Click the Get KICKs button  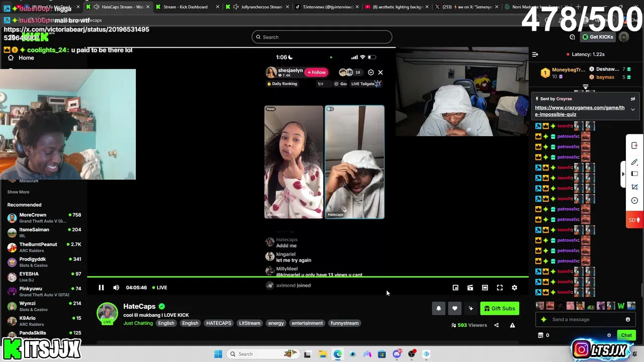(x=598, y=37)
